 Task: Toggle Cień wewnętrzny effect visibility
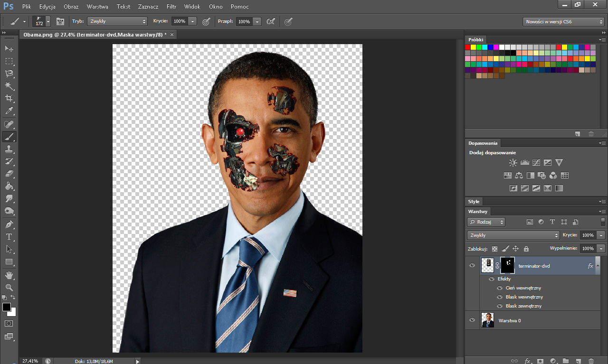click(x=500, y=288)
